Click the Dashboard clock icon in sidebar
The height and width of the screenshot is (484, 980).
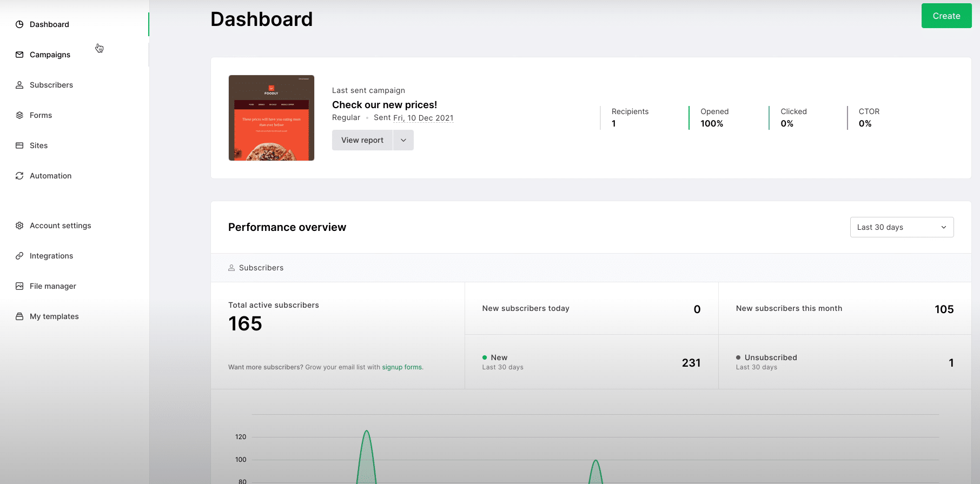tap(19, 24)
